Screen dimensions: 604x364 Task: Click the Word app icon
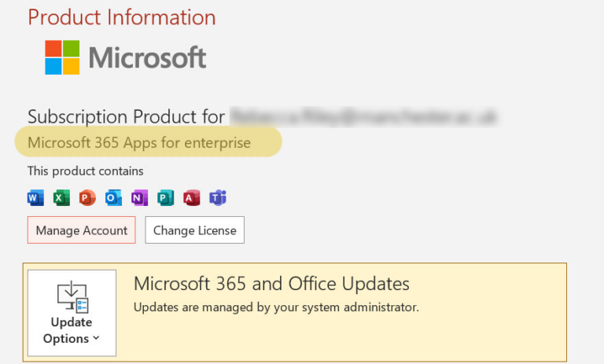35,198
